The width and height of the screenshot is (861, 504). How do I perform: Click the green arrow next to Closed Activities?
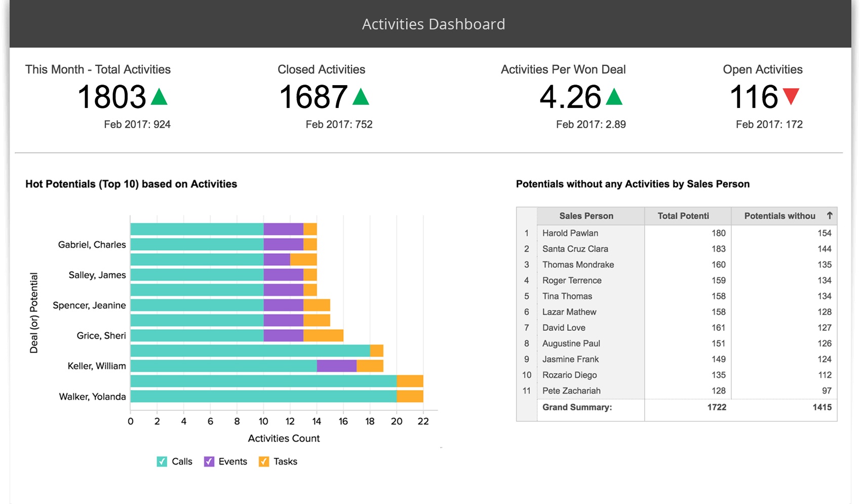pos(360,95)
